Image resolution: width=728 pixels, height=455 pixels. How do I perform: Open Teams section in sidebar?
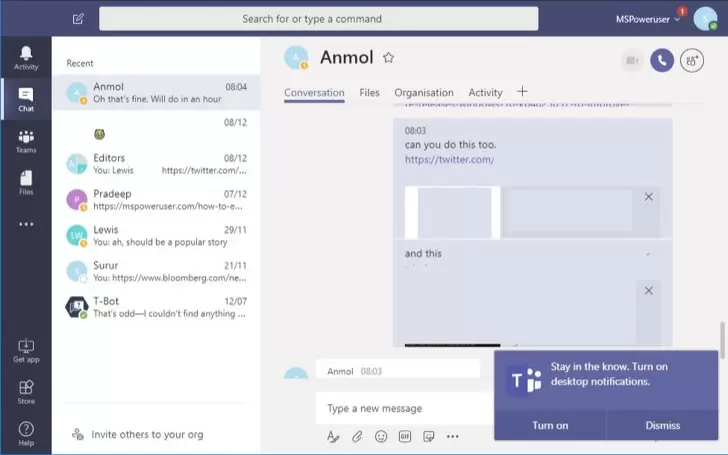click(26, 141)
